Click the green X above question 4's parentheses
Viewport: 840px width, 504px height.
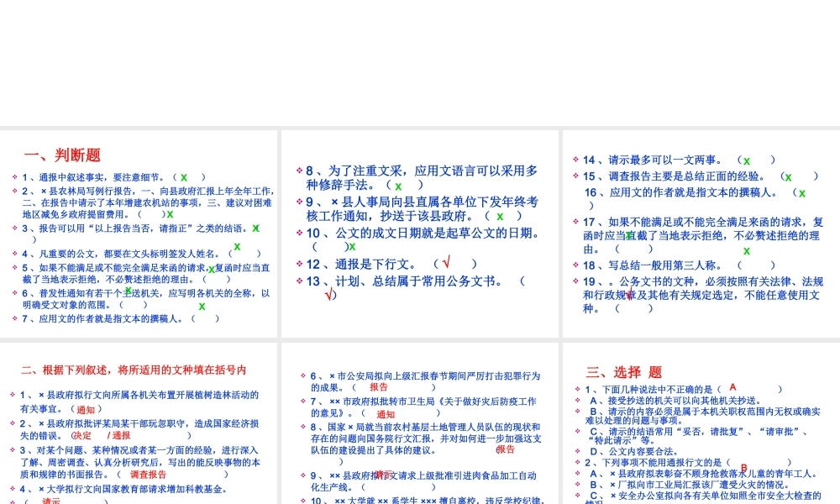[x=237, y=247]
